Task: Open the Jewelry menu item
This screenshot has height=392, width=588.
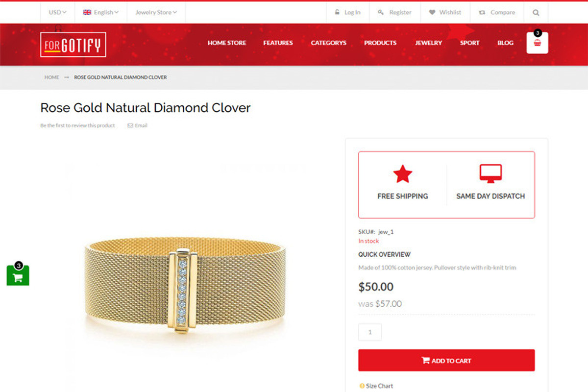Action: pos(428,43)
